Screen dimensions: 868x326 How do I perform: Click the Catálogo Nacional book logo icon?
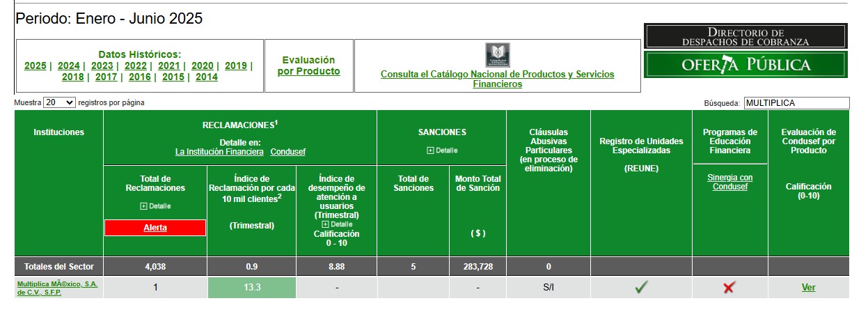tap(497, 55)
